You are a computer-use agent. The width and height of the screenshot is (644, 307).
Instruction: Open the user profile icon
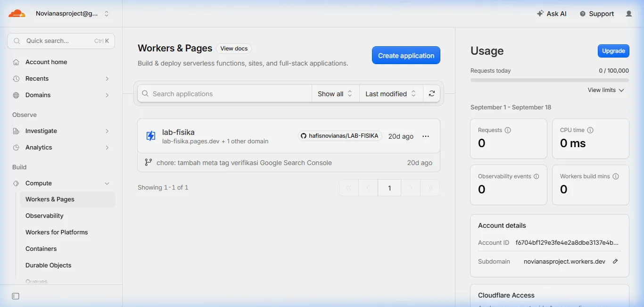(x=629, y=14)
